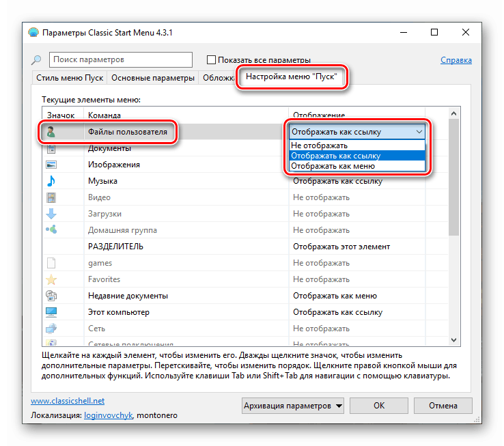Select Видео command row

point(99,197)
